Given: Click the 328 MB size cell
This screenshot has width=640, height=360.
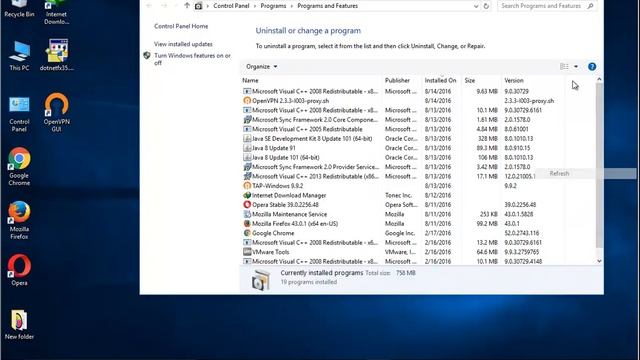Looking at the screenshot, I should click(x=488, y=138).
